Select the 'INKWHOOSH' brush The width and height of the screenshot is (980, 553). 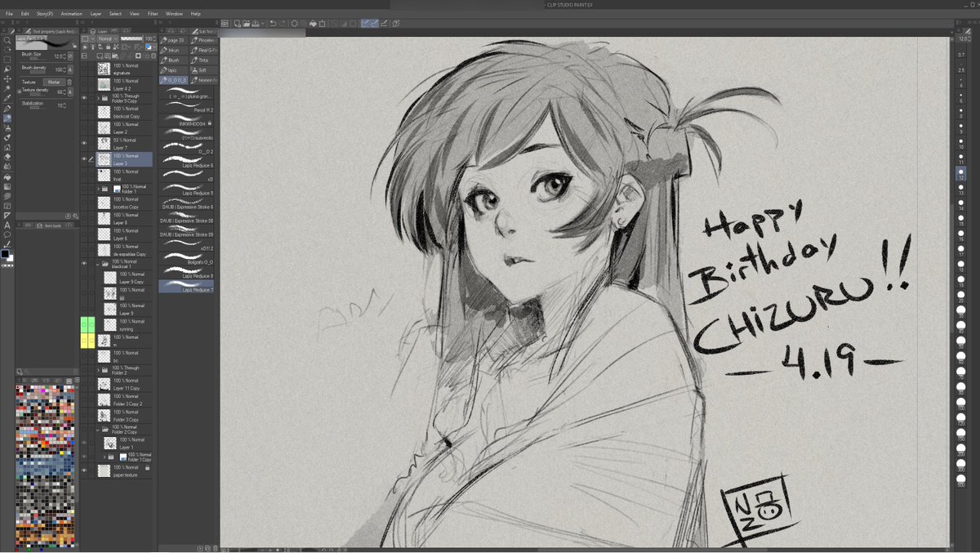pyautogui.click(x=186, y=120)
